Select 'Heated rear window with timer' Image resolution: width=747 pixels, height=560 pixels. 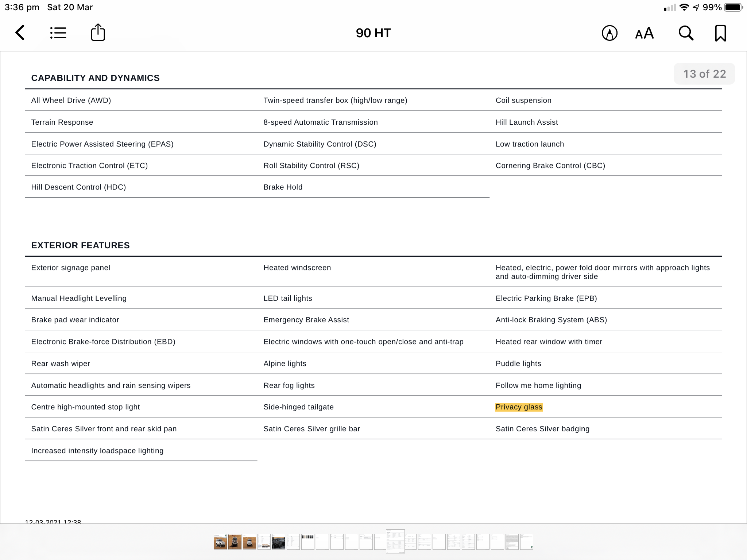point(549,342)
